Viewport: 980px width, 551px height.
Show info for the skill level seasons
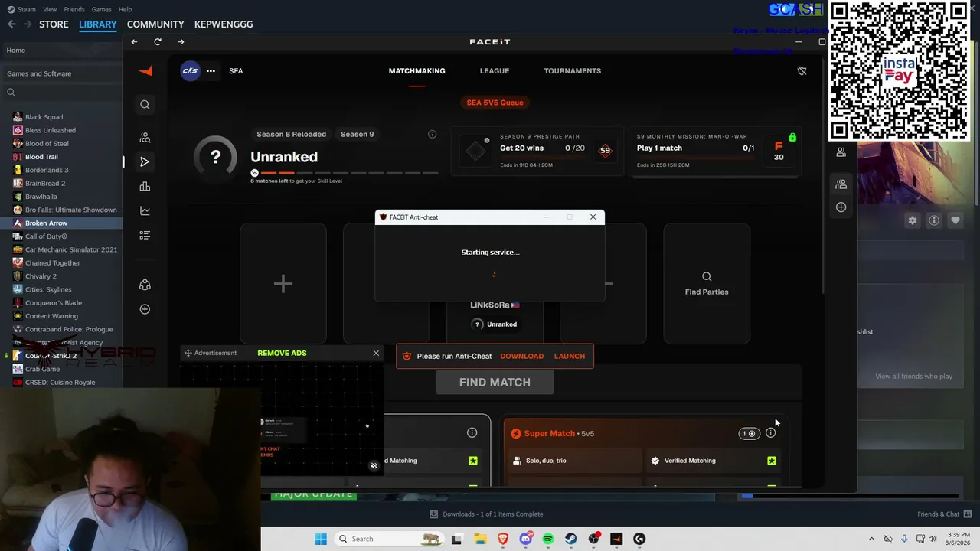pos(432,135)
